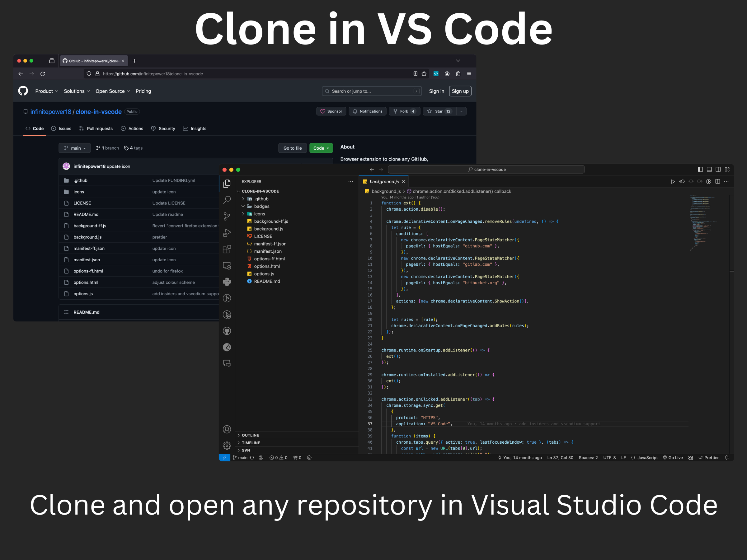Switch to Pull requests tab on GitHub
Viewport: 747px width, 560px height.
96,128
